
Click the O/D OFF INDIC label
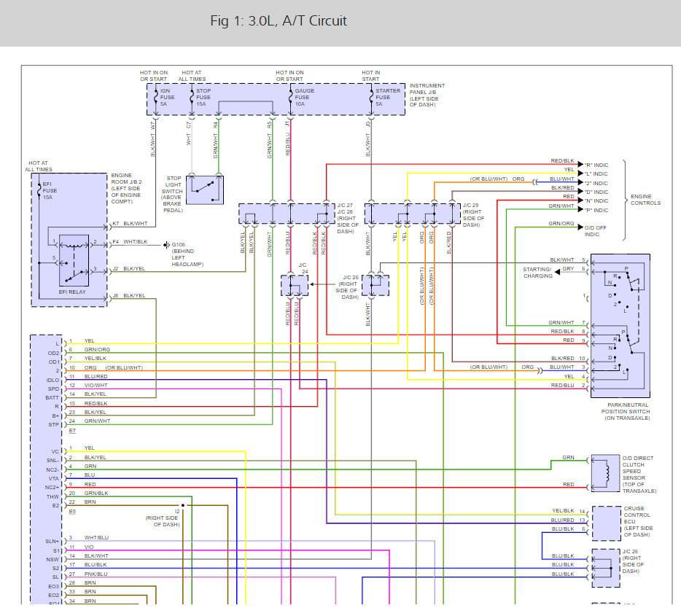point(596,231)
